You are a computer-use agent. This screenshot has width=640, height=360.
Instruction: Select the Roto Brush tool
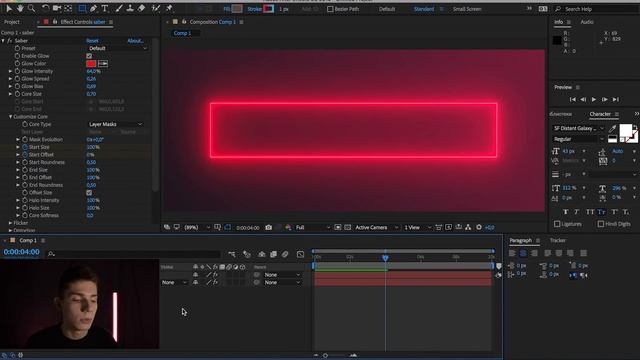point(156,8)
